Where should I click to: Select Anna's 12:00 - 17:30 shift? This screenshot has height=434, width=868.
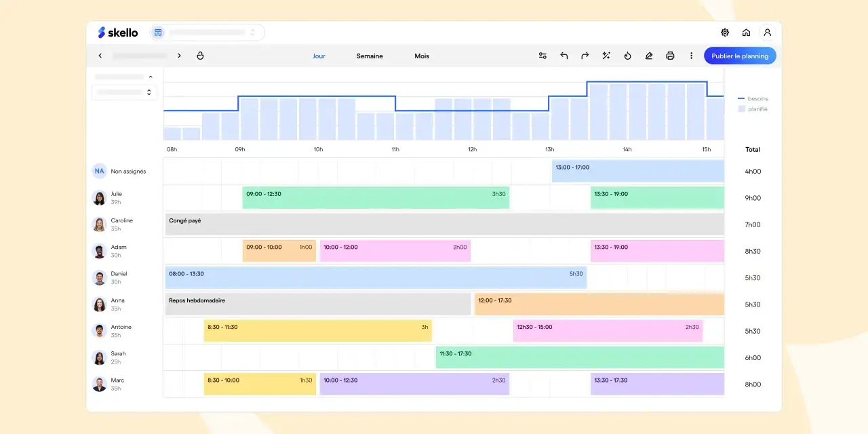[x=599, y=304]
